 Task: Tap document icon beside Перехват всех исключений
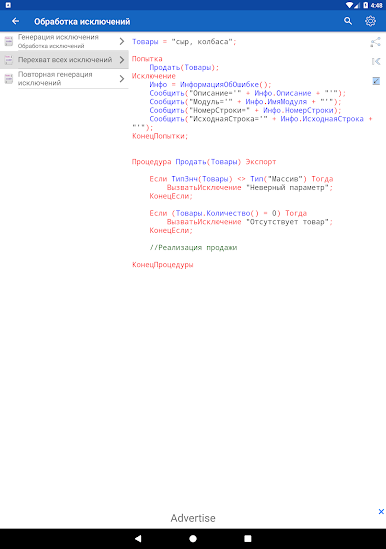click(9, 60)
